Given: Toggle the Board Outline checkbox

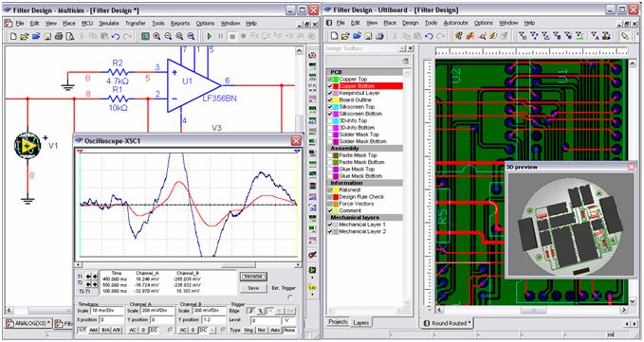Looking at the screenshot, I should click(330, 100).
